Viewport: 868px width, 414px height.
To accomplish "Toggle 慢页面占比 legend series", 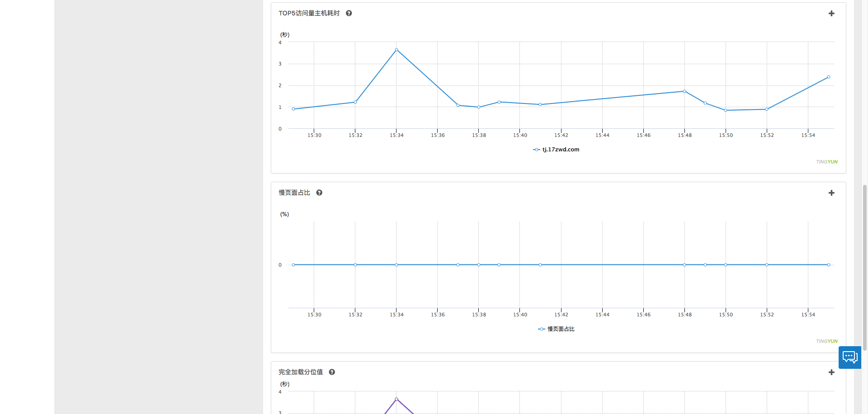I will (x=556, y=329).
